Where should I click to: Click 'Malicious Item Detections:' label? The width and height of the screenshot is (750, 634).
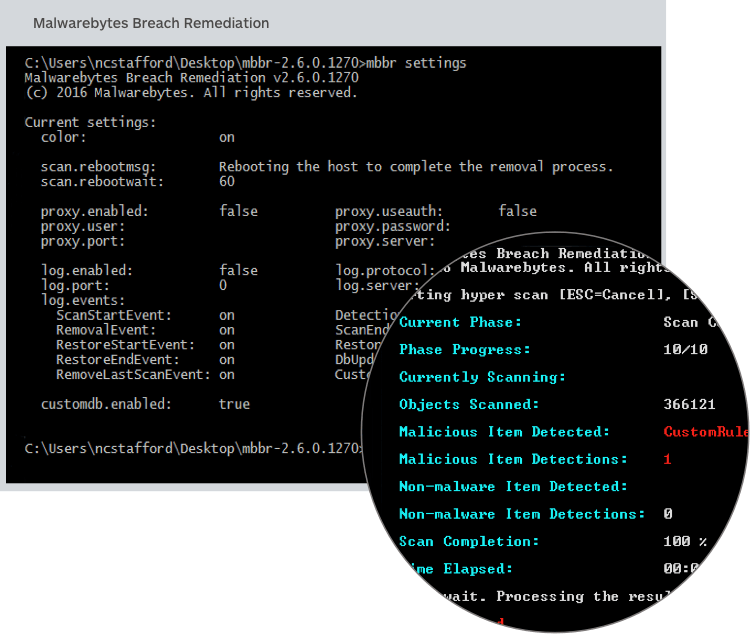click(513, 459)
